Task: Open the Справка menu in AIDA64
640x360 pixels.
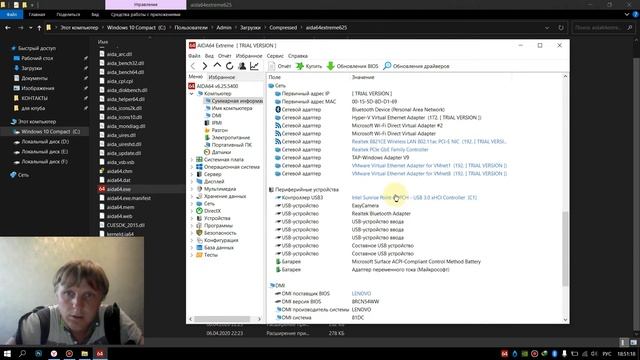Action: point(298,56)
